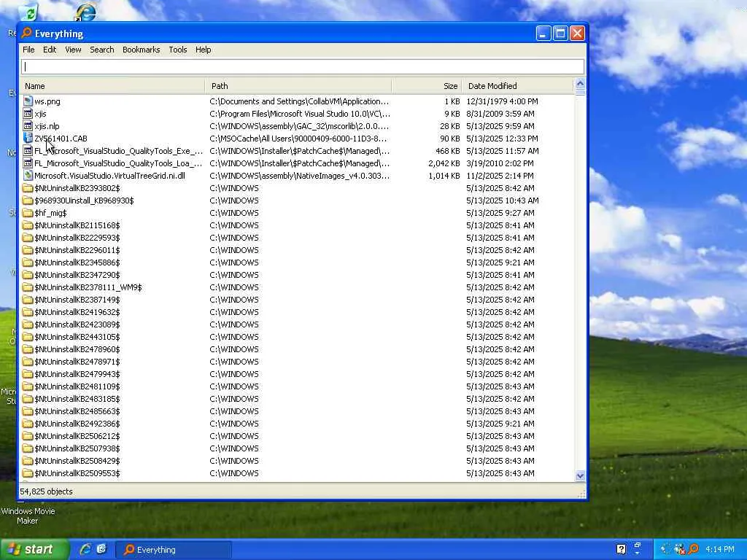
Task: Select the $NtUninstallKB2423089$ folder icon
Action: pos(28,324)
